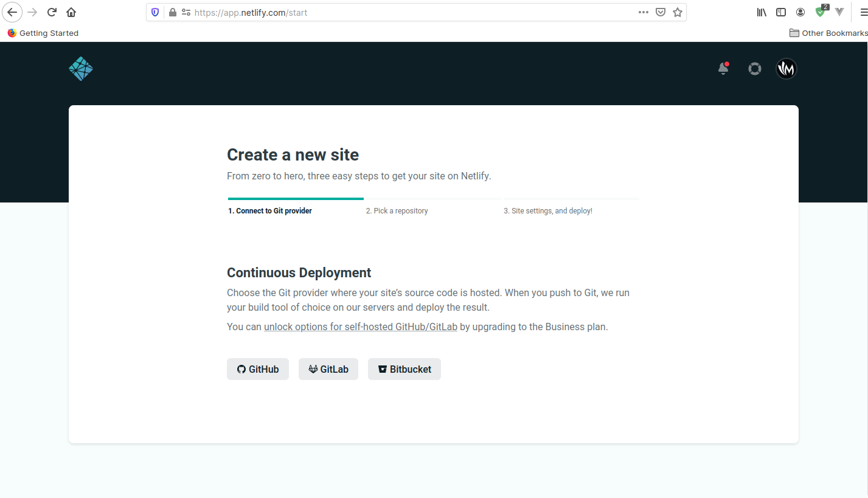Connect with GitLab
The width and height of the screenshot is (868, 498).
point(328,369)
